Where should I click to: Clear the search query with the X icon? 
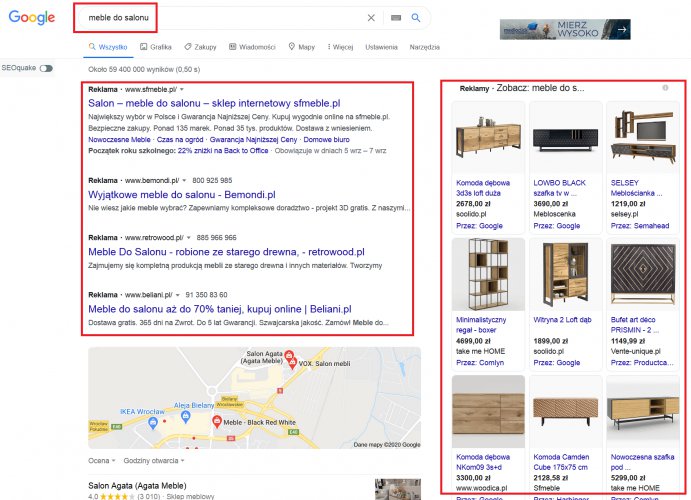pyautogui.click(x=371, y=18)
